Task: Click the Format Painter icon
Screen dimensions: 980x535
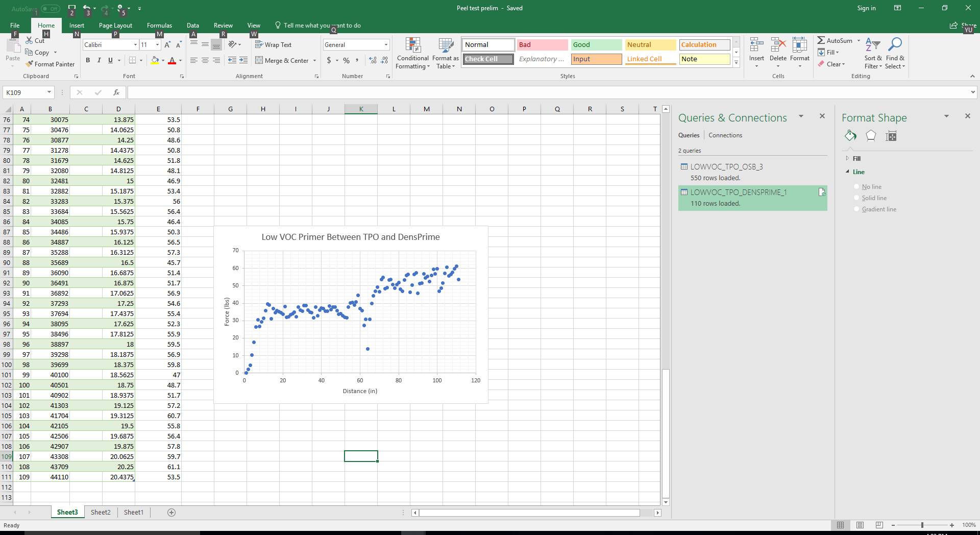Action: (30, 64)
